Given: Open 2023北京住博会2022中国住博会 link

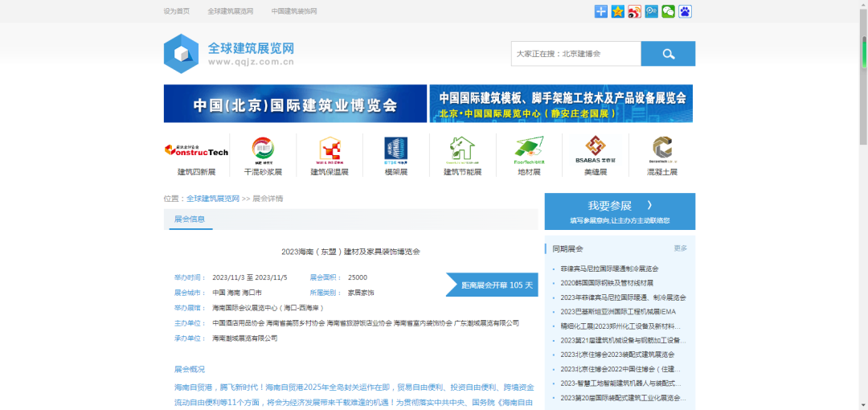Looking at the screenshot, I should click(620, 369).
